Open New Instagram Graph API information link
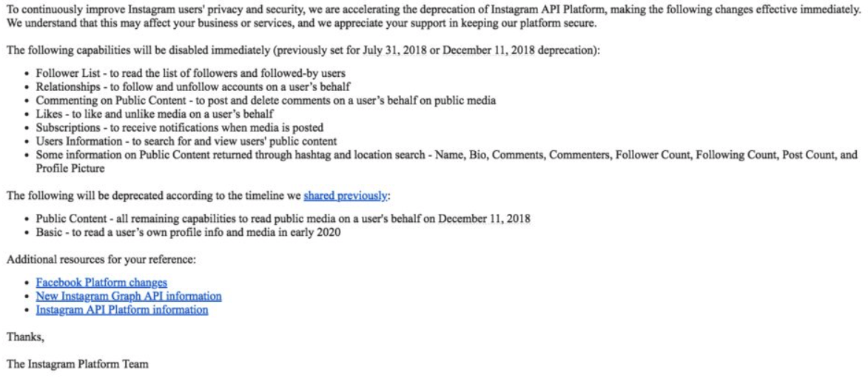This screenshot has height=381, width=868. [129, 296]
